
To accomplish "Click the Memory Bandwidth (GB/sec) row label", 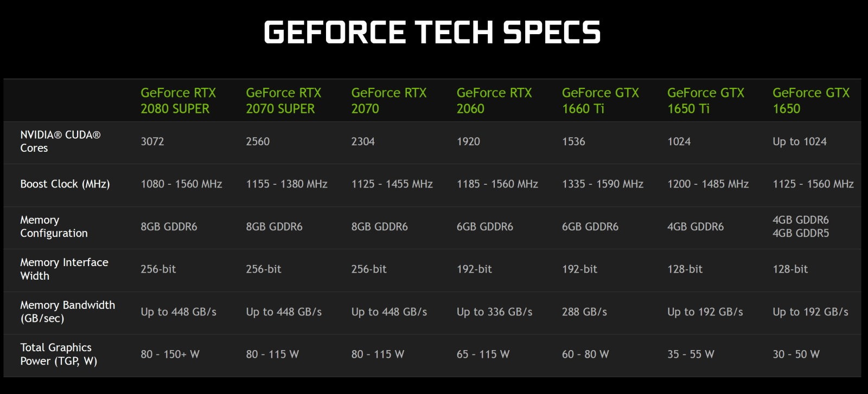I will click(x=67, y=312).
